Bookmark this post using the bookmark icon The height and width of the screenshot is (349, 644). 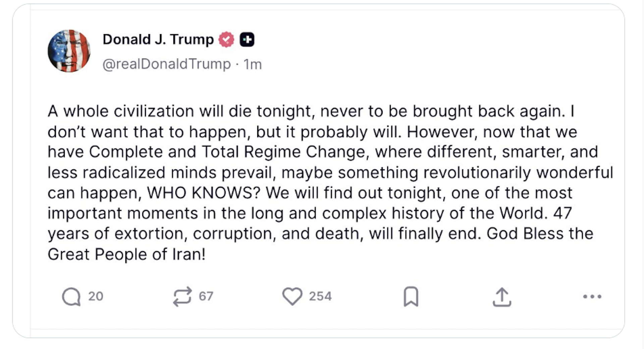pyautogui.click(x=411, y=296)
